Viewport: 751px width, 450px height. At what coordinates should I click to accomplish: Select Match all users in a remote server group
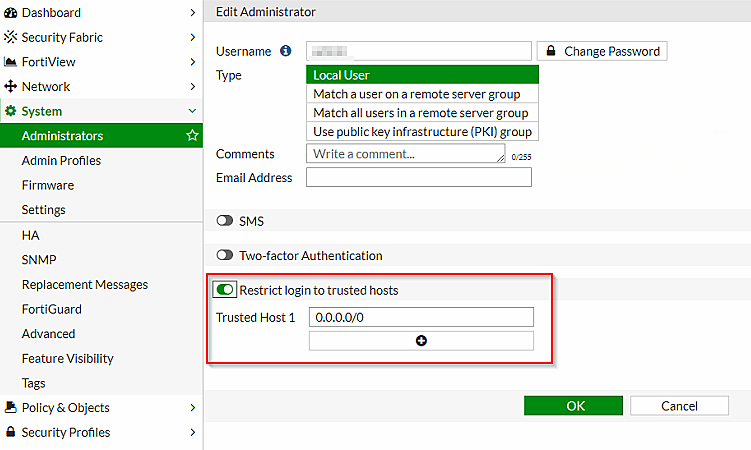pos(422,112)
